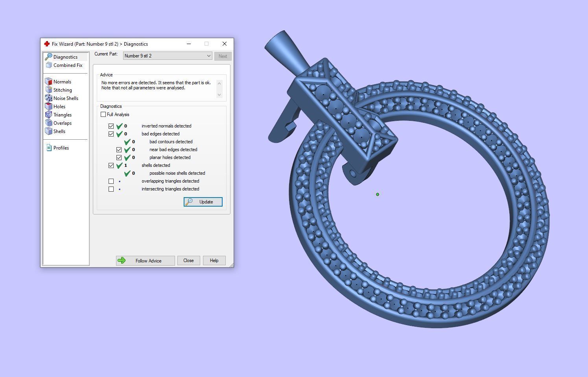Viewport: 588px width, 377px height.
Task: Click the green arrow on Follow Advice
Action: (122, 260)
